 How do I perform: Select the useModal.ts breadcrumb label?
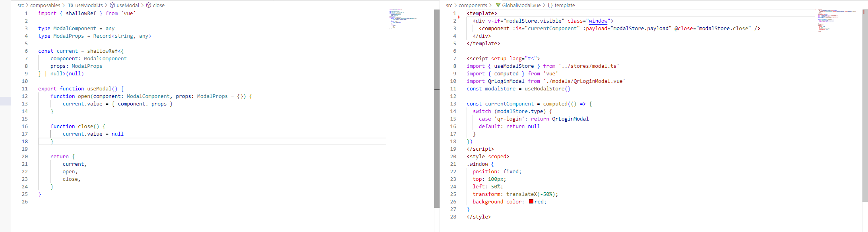(x=89, y=5)
